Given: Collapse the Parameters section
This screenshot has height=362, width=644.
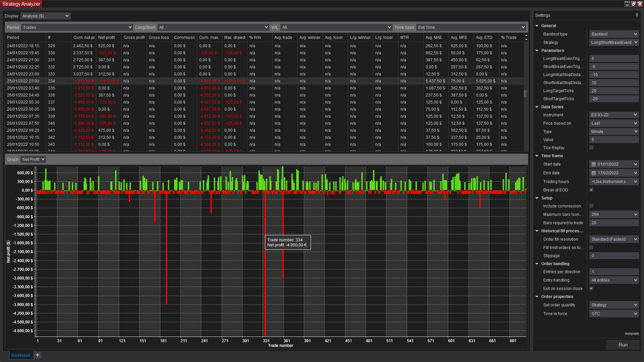Looking at the screenshot, I should pos(537,50).
